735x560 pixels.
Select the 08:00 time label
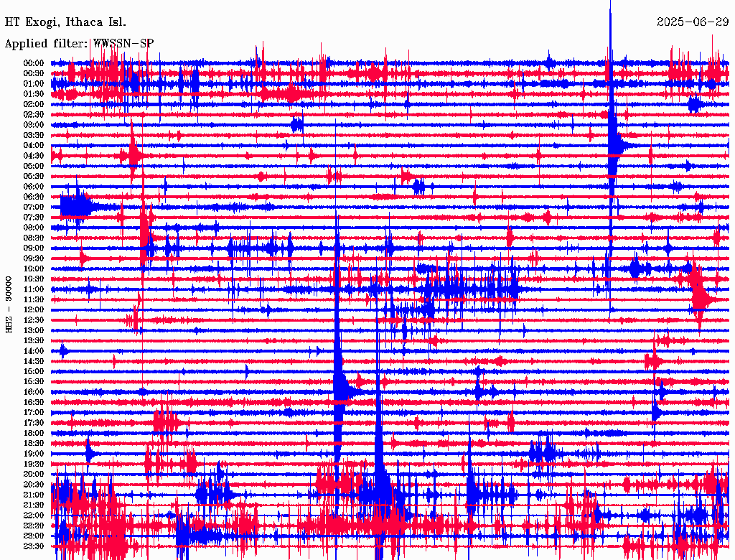coord(34,228)
